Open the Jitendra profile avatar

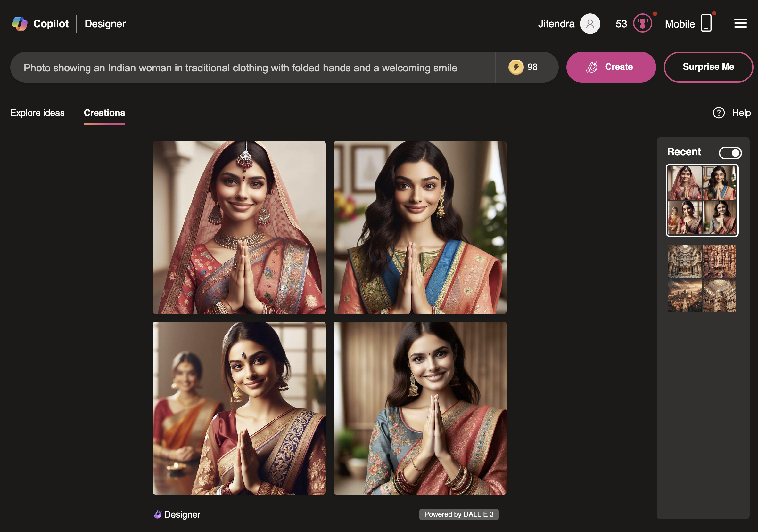tap(590, 24)
